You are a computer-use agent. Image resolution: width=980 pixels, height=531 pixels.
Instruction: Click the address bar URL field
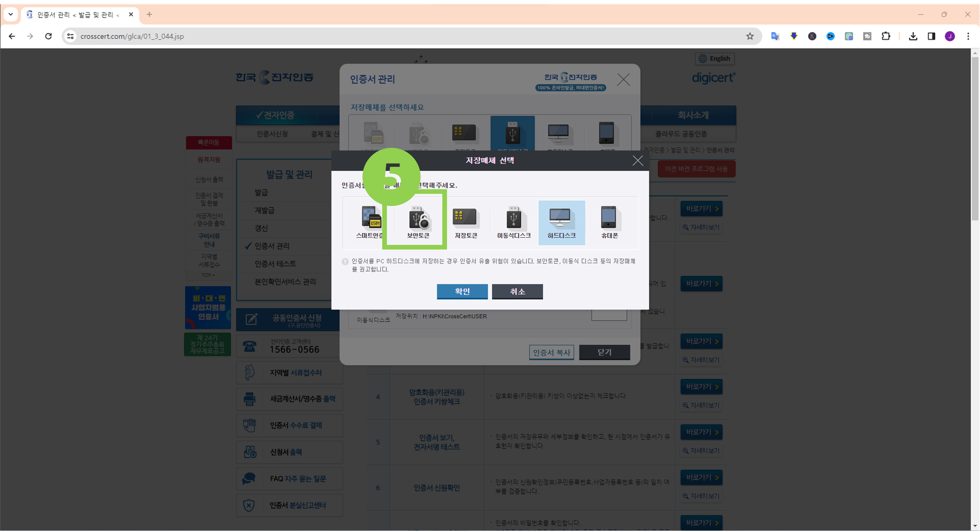coord(380,36)
